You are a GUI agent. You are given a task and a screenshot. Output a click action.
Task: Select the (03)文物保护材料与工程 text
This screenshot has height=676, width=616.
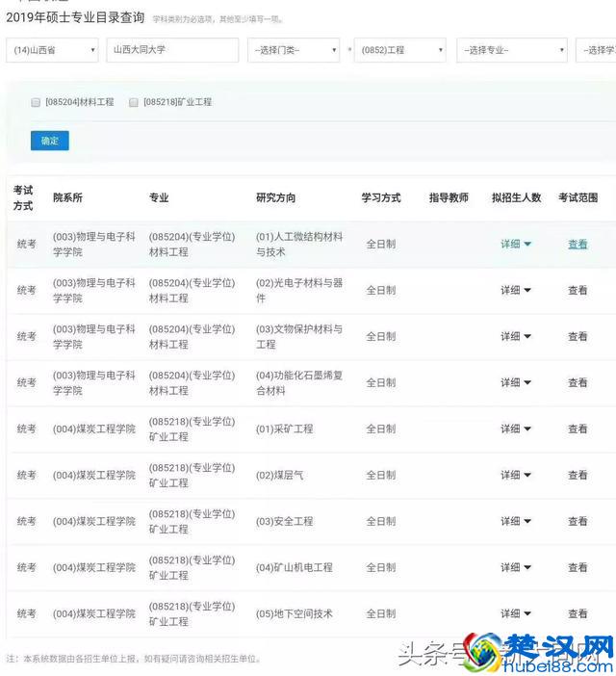pyautogui.click(x=299, y=336)
